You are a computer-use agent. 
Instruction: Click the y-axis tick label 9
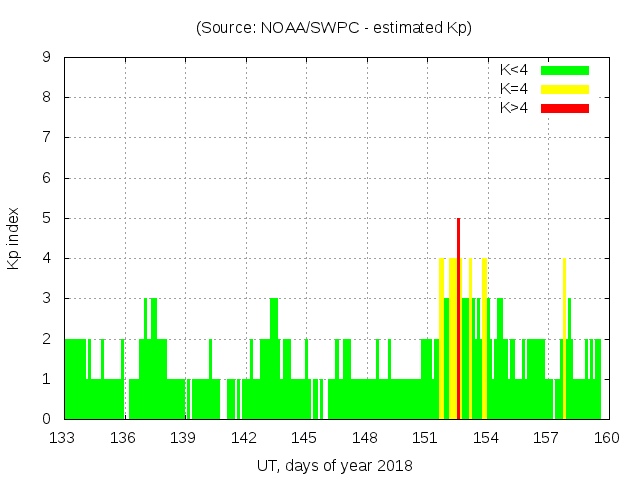[x=46, y=58]
